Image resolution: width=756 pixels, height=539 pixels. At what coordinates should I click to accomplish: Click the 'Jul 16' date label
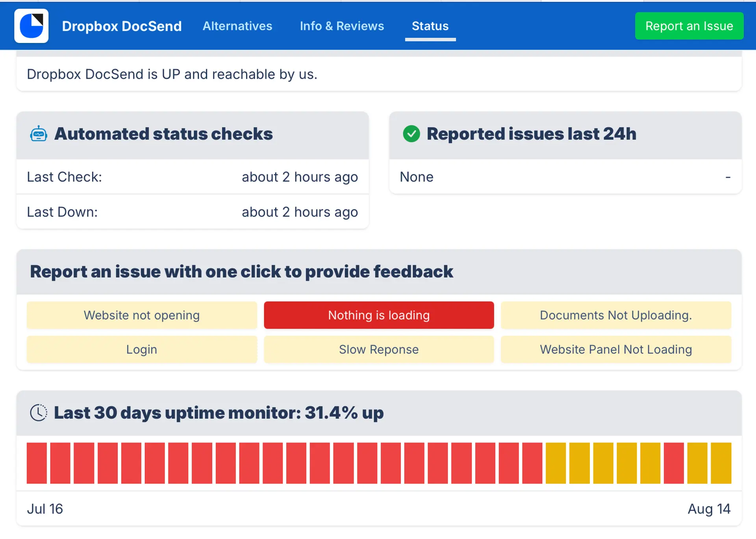tap(45, 509)
